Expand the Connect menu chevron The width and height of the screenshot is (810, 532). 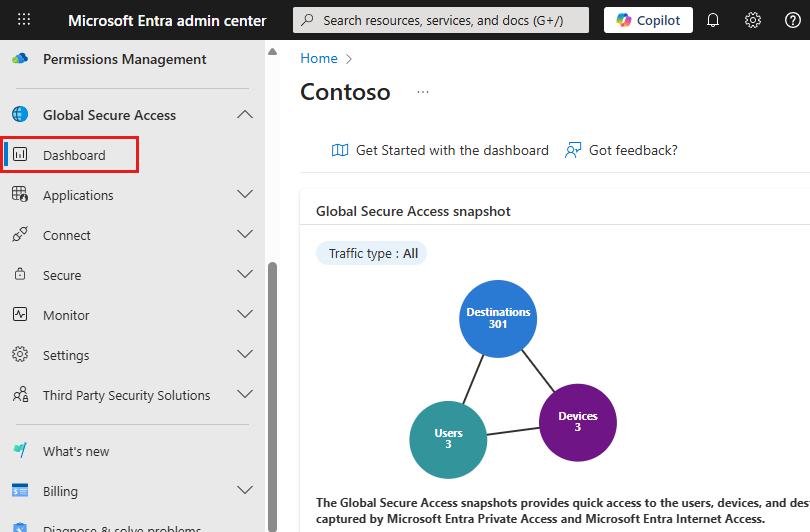(x=245, y=235)
